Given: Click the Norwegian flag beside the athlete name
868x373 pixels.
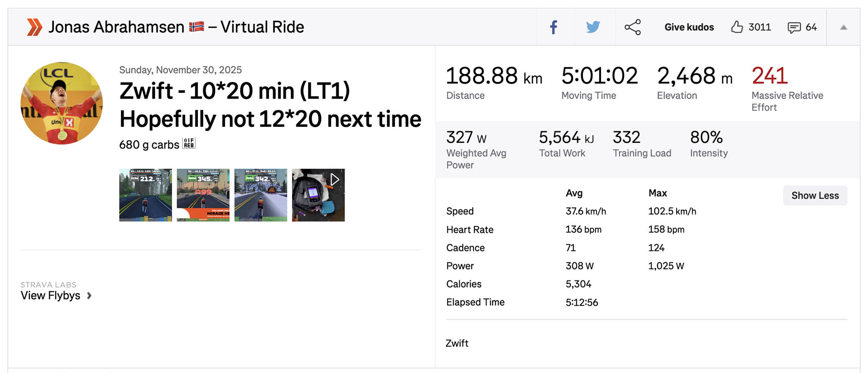Looking at the screenshot, I should (197, 27).
